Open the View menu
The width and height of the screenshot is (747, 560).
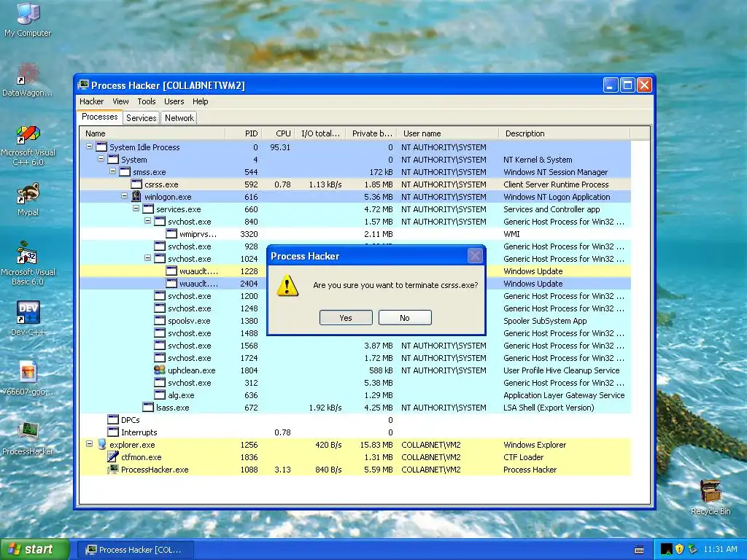click(x=120, y=101)
